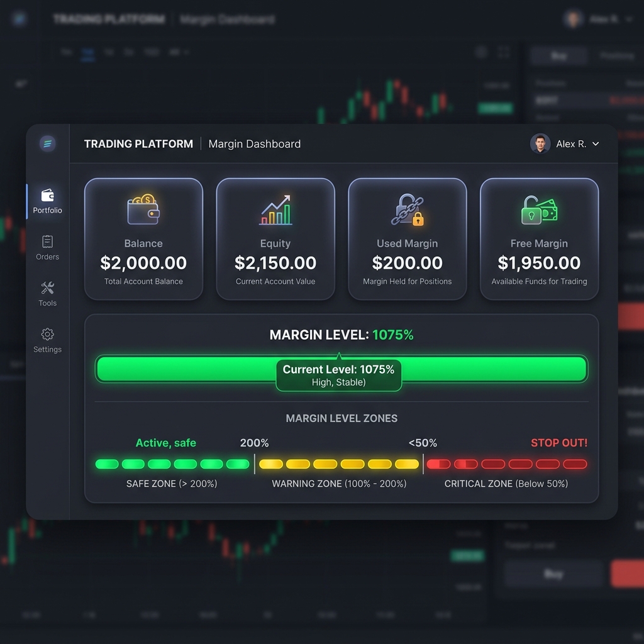Open the Tools section
The height and width of the screenshot is (644, 644).
coord(47,294)
